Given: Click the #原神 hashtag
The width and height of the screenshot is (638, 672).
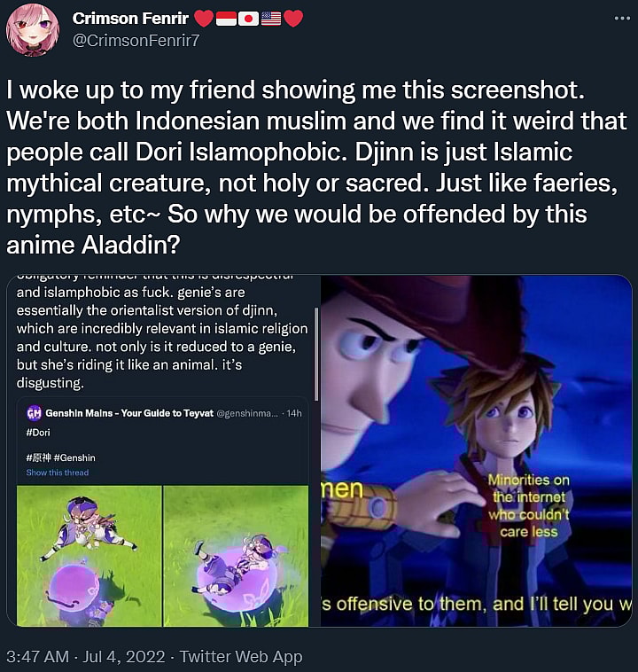Looking at the screenshot, I should tap(39, 457).
